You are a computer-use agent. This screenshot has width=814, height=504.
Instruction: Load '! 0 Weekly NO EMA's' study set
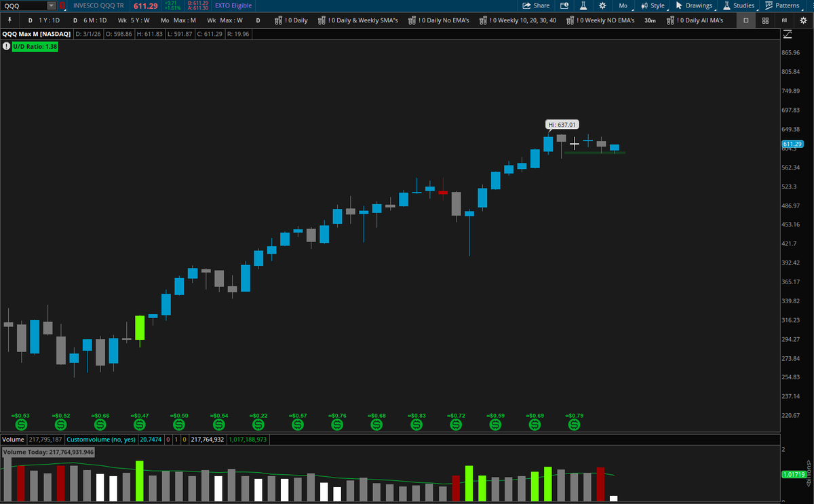pos(600,20)
